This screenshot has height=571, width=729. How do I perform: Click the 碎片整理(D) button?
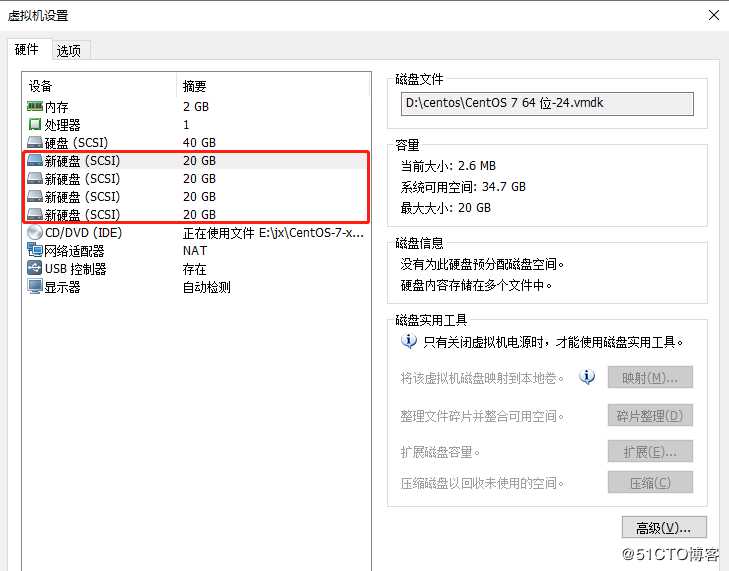pos(650,415)
